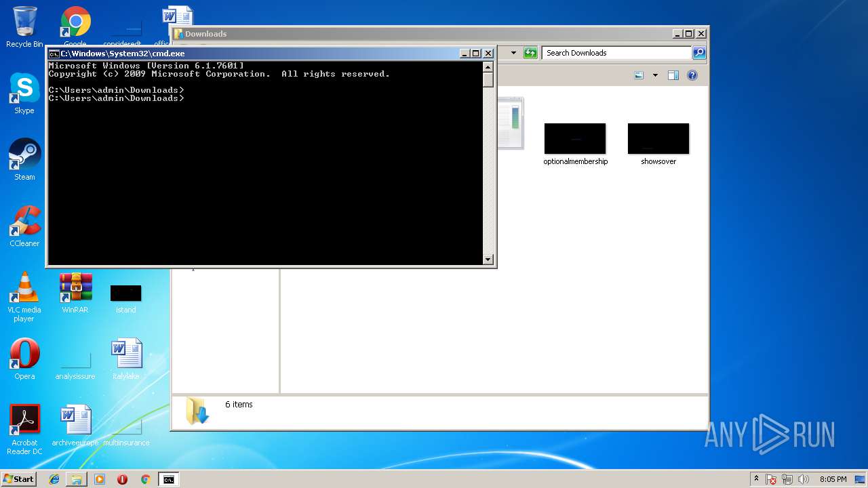Screen dimensions: 868x488
Task: Toggle the preview pane in Downloads
Action: 673,75
